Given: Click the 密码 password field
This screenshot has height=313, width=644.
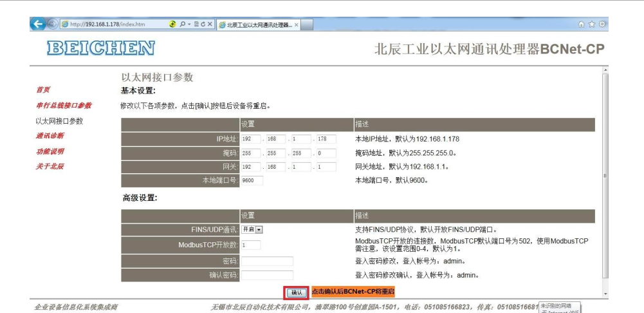Looking at the screenshot, I should click(266, 261).
